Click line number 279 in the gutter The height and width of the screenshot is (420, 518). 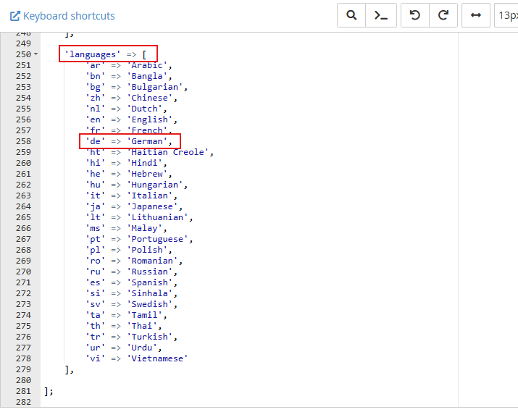pos(22,369)
